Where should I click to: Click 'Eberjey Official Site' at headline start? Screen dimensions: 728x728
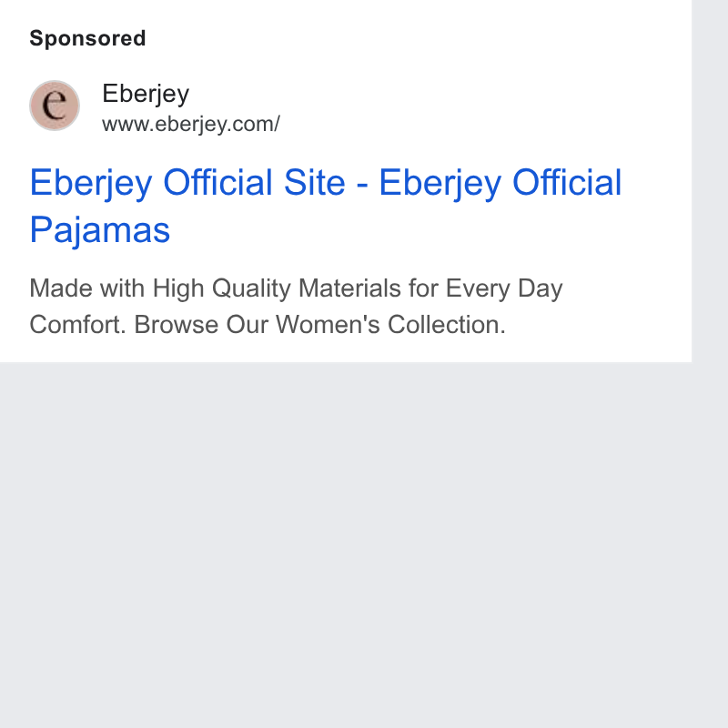tap(187, 183)
